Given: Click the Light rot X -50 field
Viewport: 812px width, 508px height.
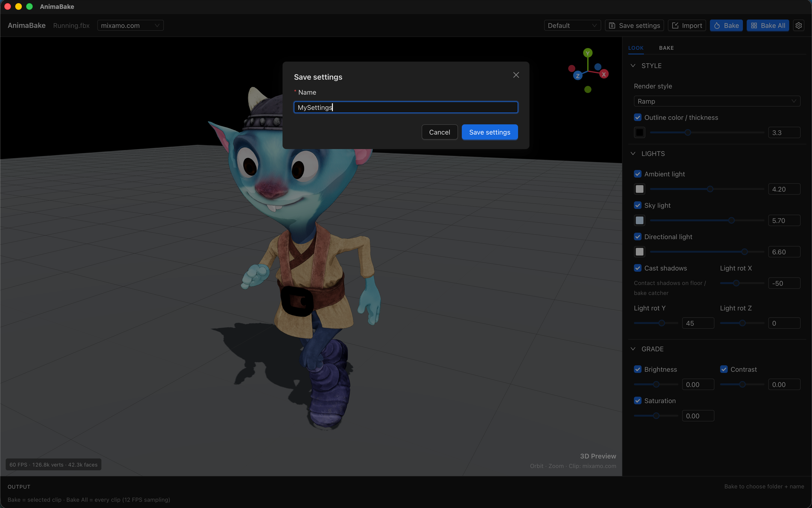Looking at the screenshot, I should (x=784, y=283).
